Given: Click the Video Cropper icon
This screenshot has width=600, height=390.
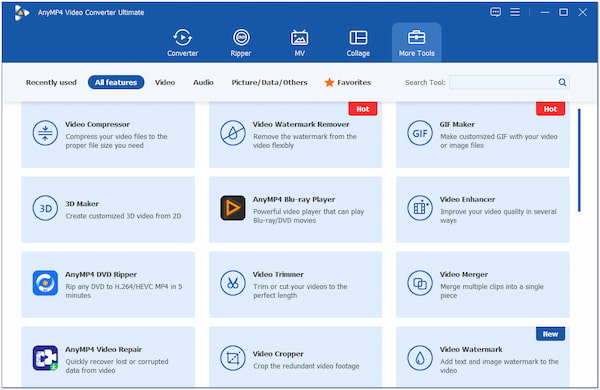Looking at the screenshot, I should [x=233, y=358].
